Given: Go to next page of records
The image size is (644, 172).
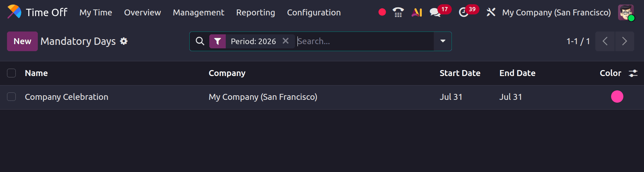Looking at the screenshot, I should (624, 41).
